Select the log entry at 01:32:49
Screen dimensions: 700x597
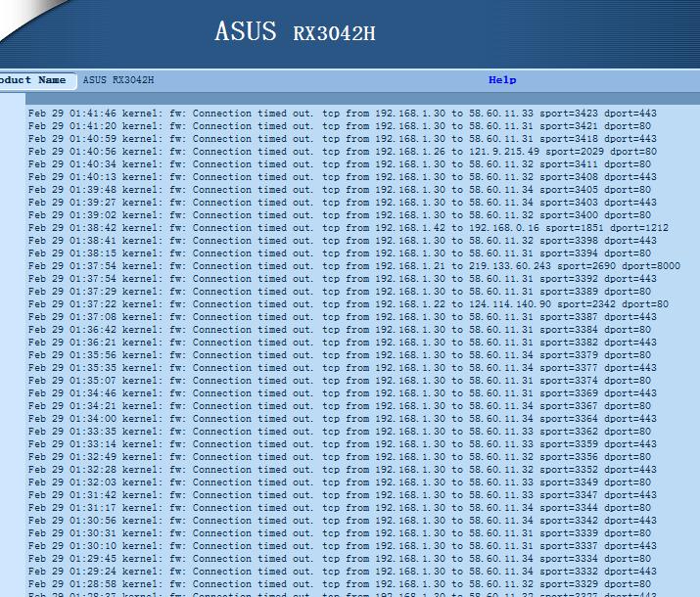tap(340, 457)
